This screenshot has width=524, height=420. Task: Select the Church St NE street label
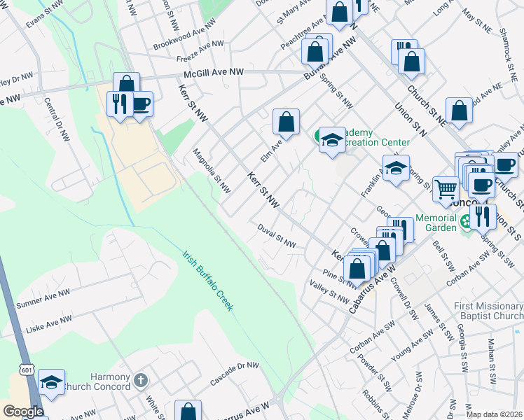(427, 106)
